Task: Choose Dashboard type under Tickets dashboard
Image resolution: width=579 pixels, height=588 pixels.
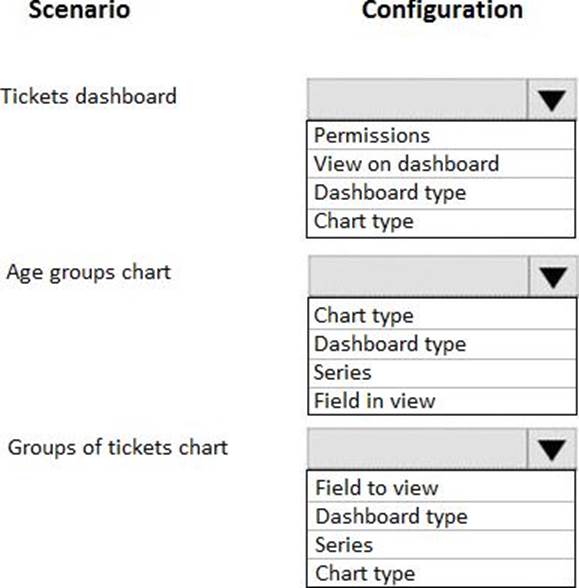Action: point(441,193)
